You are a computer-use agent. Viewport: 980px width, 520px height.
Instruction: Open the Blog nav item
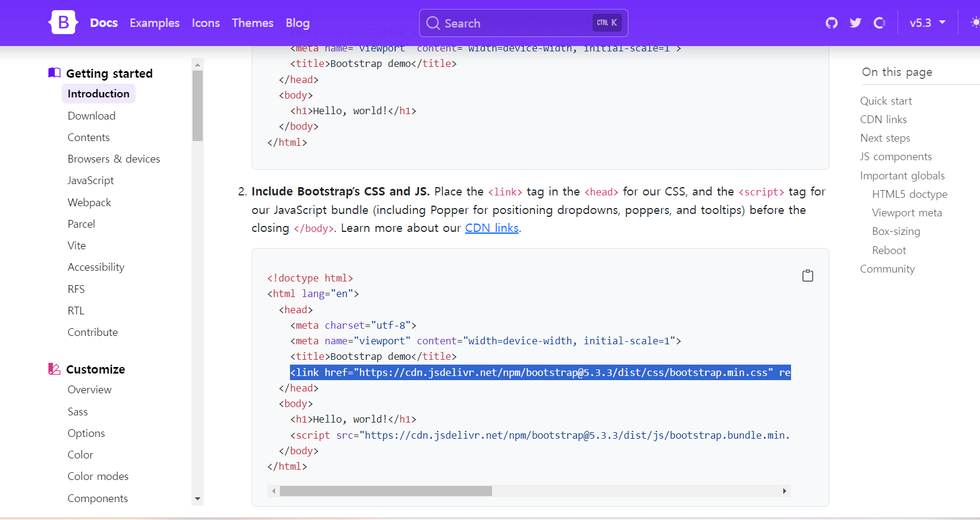298,23
